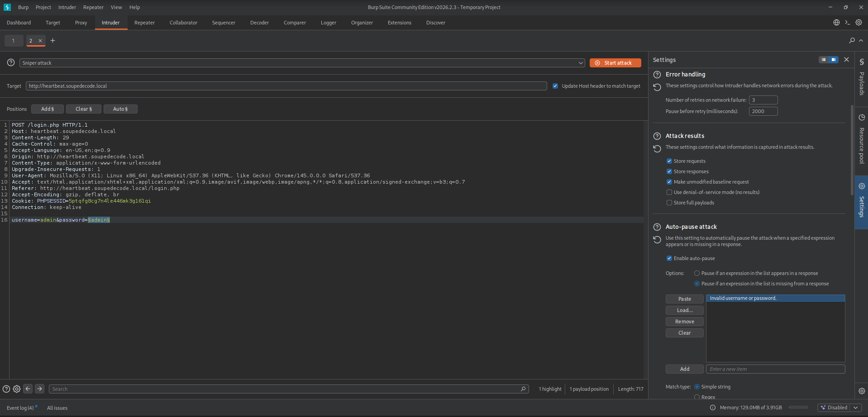
Task: Open the Project menu
Action: (x=43, y=7)
